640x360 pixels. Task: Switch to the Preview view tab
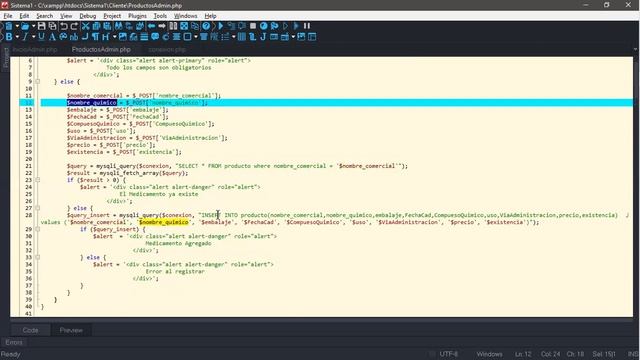[x=71, y=330]
